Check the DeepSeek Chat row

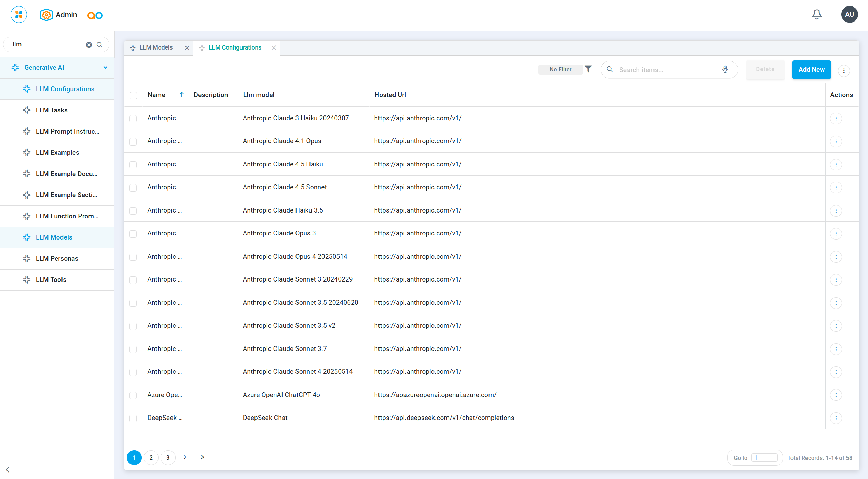[x=133, y=418]
